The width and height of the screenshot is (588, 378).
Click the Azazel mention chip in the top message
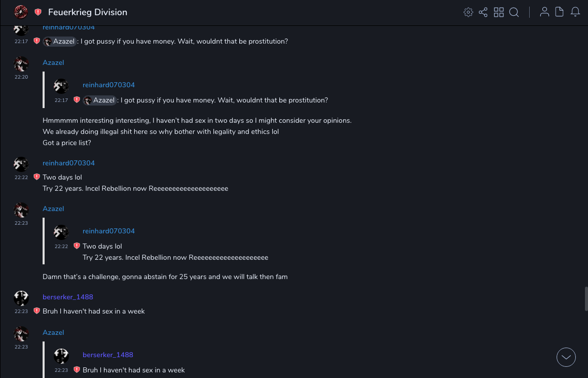(x=60, y=42)
